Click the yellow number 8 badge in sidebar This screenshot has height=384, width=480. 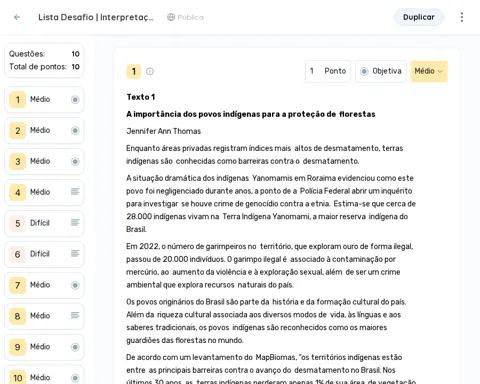point(18,316)
